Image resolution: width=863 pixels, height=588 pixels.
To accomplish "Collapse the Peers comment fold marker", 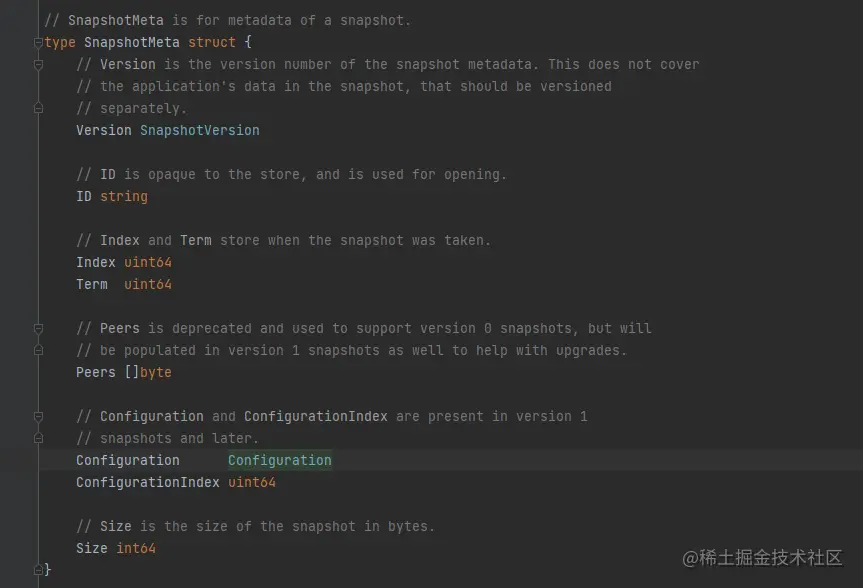I will [39, 329].
